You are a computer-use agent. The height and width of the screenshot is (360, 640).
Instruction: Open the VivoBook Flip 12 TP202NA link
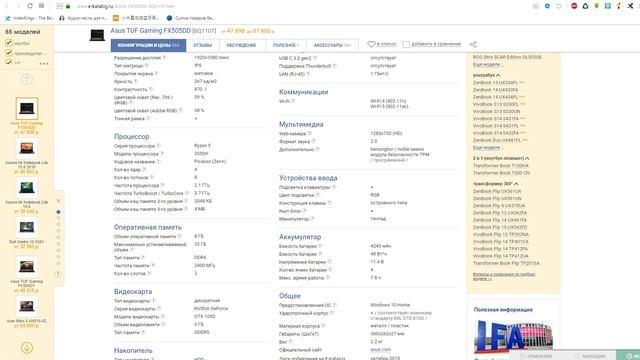[500, 235]
